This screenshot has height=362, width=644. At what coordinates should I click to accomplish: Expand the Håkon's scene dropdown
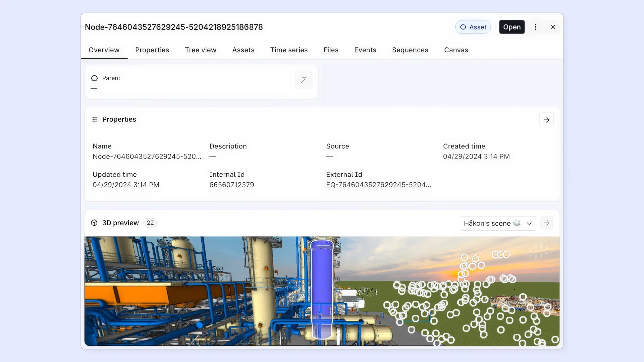tap(498, 223)
